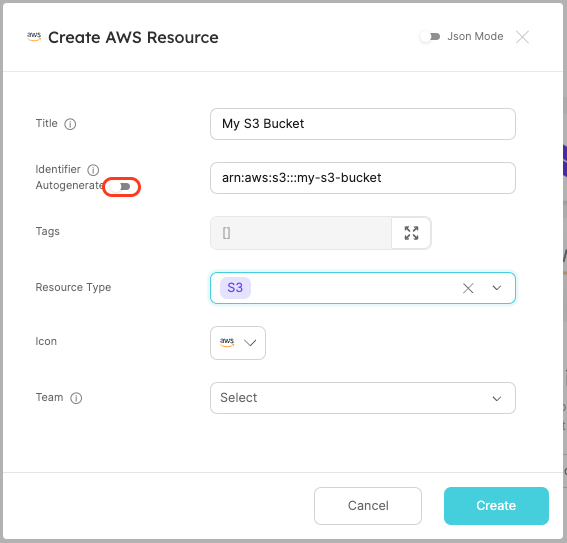Image resolution: width=567 pixels, height=543 pixels.
Task: Click the AWS icon in Icon selector
Action: 227,342
